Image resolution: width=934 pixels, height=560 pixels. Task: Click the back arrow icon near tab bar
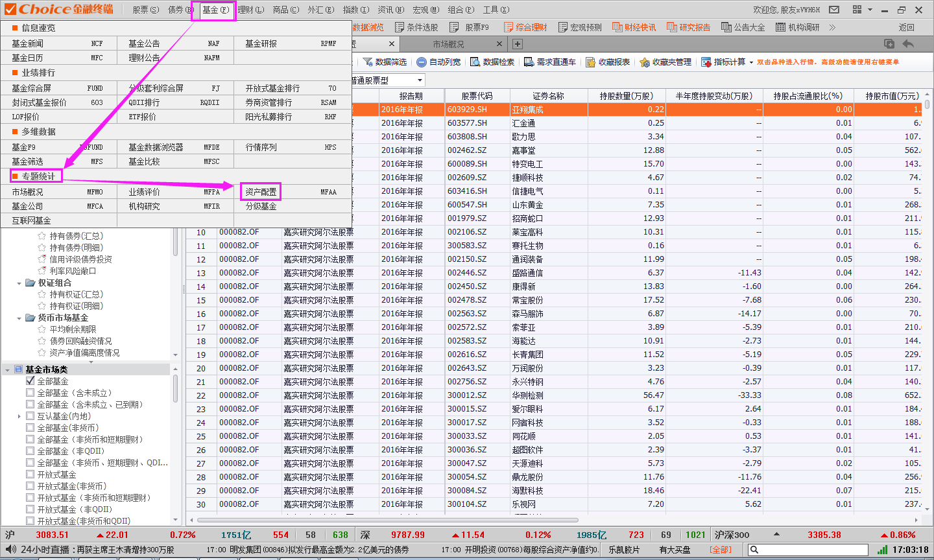point(908,44)
